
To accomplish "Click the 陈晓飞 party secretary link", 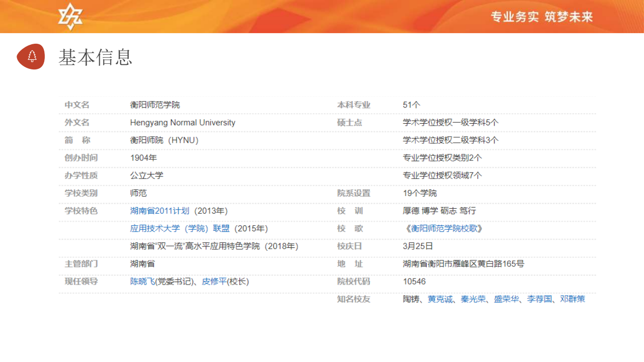I will (x=142, y=282).
